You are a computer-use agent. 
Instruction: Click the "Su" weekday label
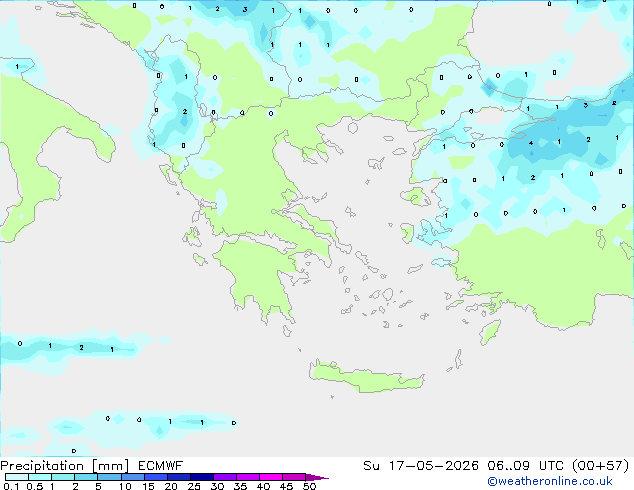pos(371,466)
